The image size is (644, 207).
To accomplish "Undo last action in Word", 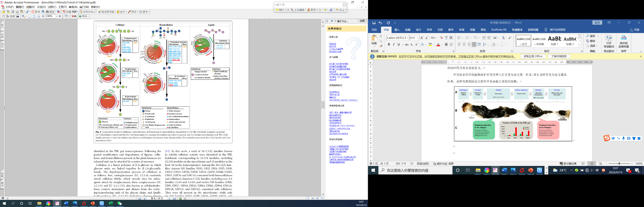I will pos(380,23).
